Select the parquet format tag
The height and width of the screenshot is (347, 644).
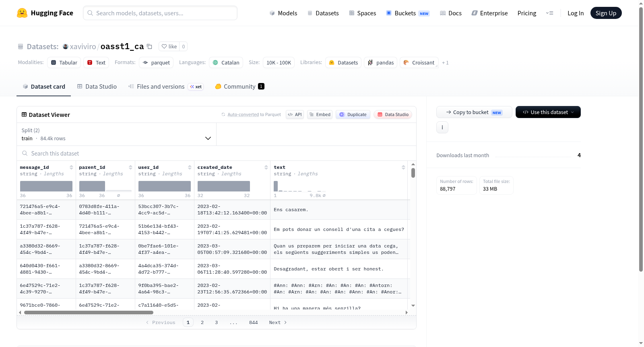156,62
